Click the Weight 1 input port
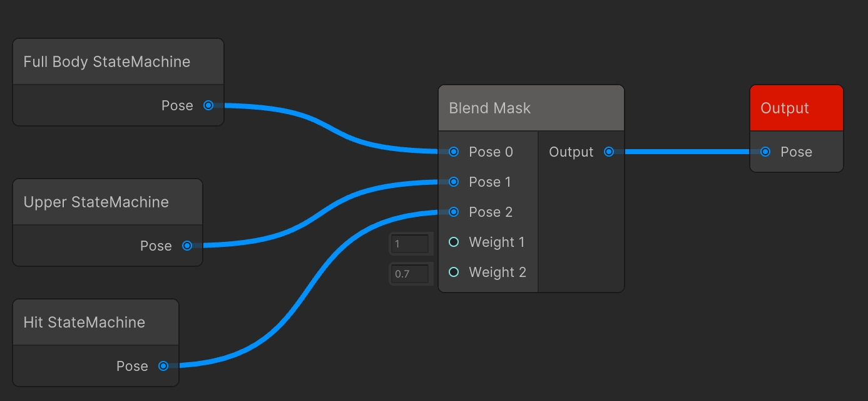The image size is (868, 401). 454,242
